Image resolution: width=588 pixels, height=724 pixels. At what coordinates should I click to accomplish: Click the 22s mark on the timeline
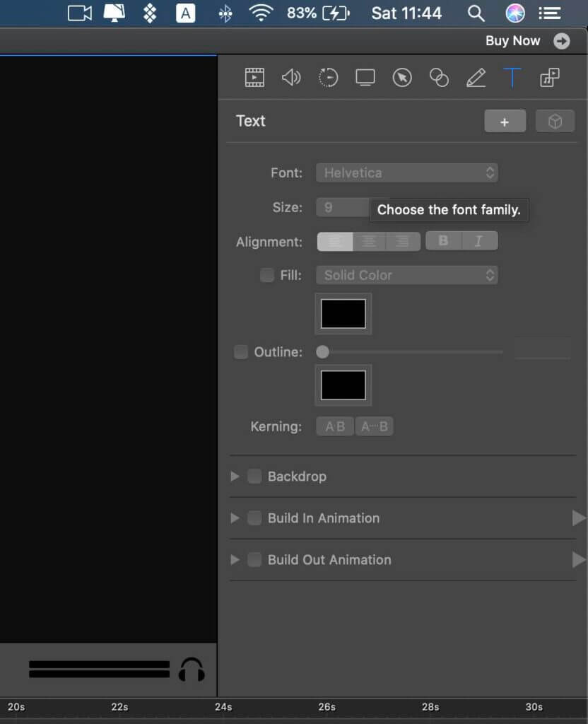119,707
